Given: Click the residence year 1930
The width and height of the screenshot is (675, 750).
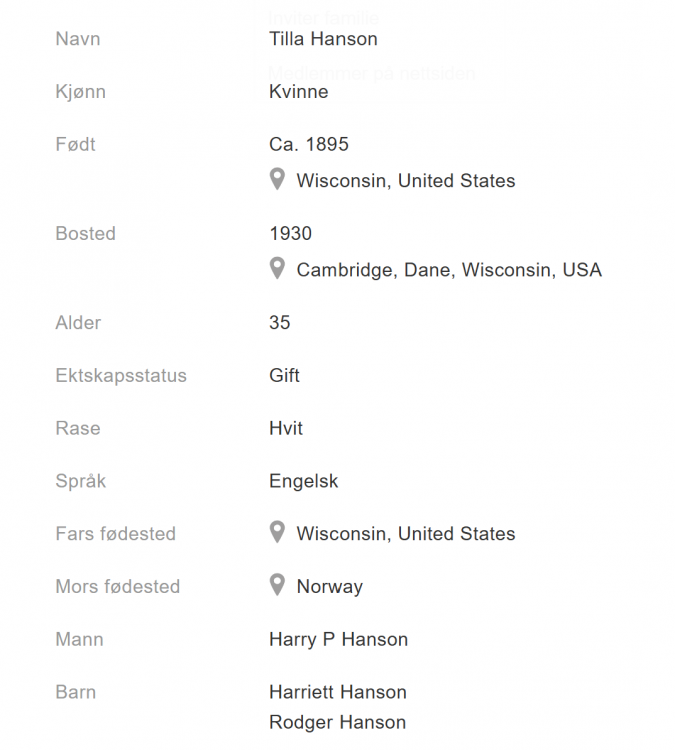Looking at the screenshot, I should point(290,234).
